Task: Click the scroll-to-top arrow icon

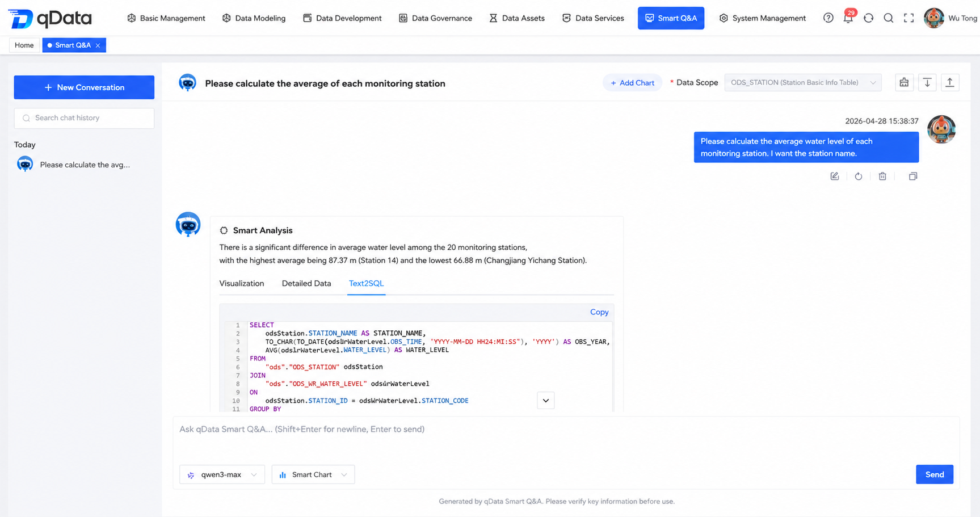Action: point(950,83)
